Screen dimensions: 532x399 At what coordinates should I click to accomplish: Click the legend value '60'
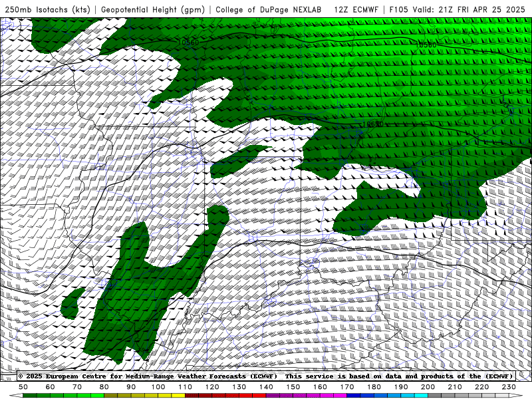[x=51, y=387]
